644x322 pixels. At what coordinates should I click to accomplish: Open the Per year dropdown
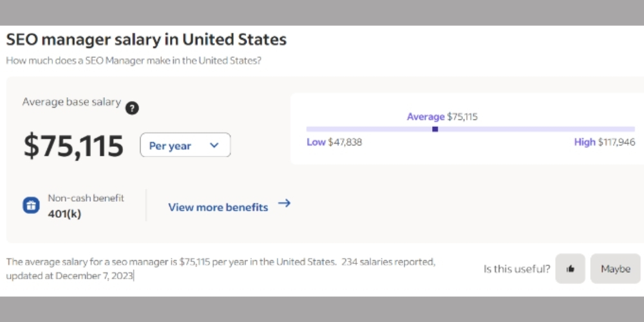coord(185,145)
